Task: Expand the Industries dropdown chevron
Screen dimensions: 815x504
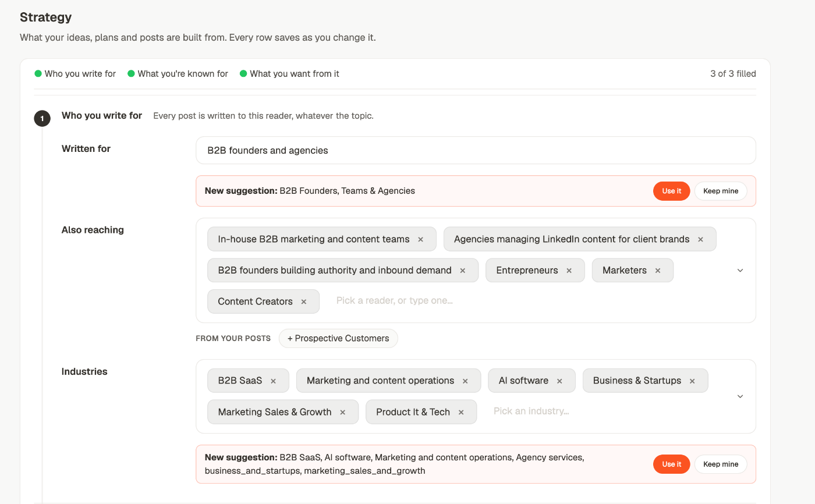Action: pos(740,396)
